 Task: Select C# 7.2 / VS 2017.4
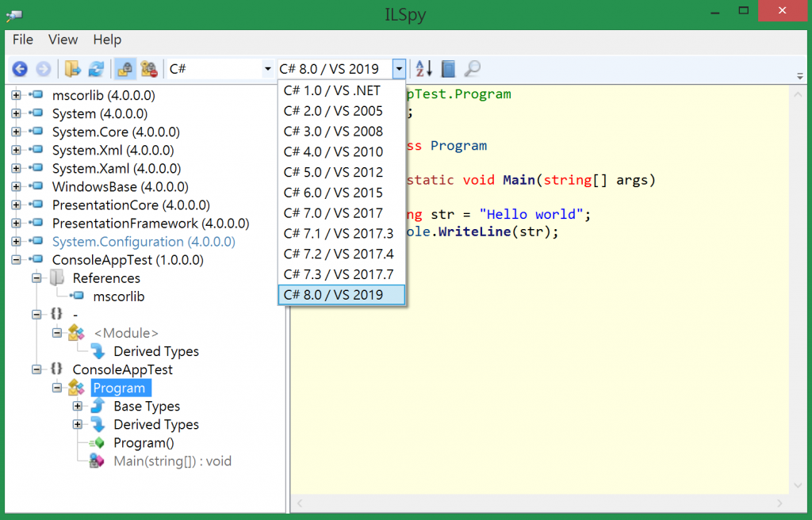click(x=342, y=254)
